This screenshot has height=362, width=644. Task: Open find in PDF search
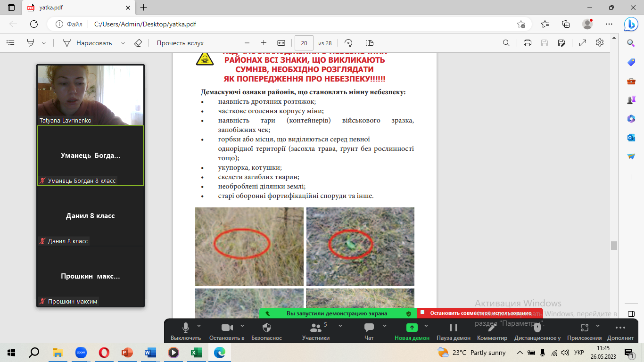[x=506, y=43]
